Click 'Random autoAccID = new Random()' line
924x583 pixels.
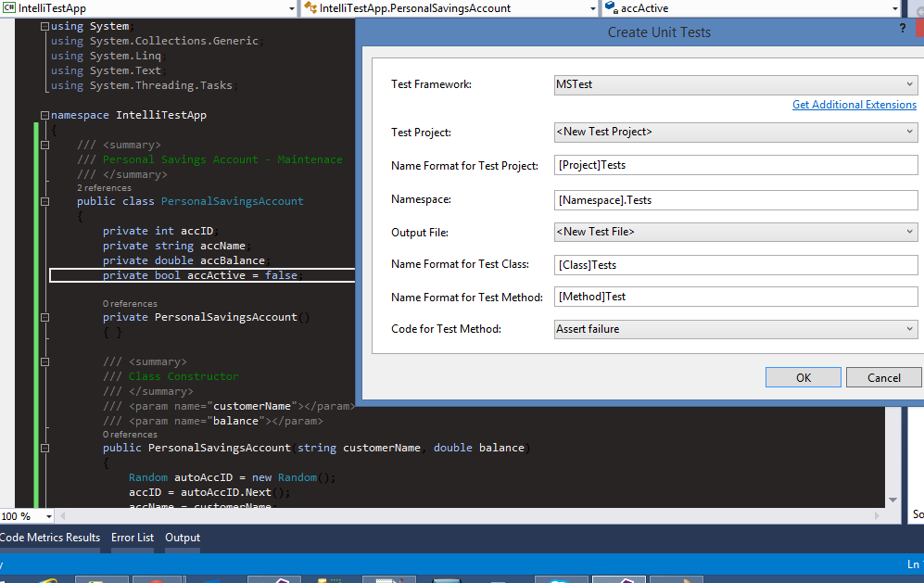pyautogui.click(x=233, y=477)
